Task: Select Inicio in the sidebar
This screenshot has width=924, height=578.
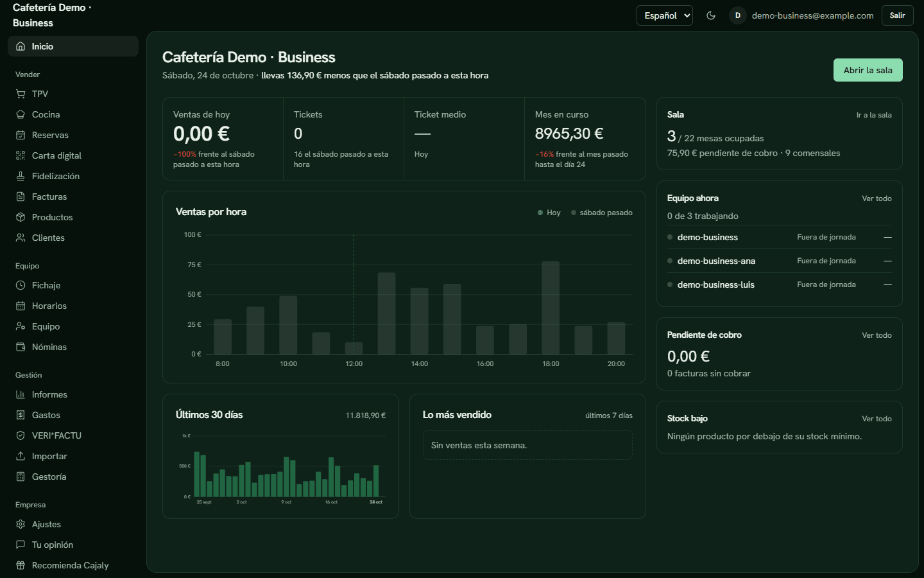Action: tap(73, 46)
